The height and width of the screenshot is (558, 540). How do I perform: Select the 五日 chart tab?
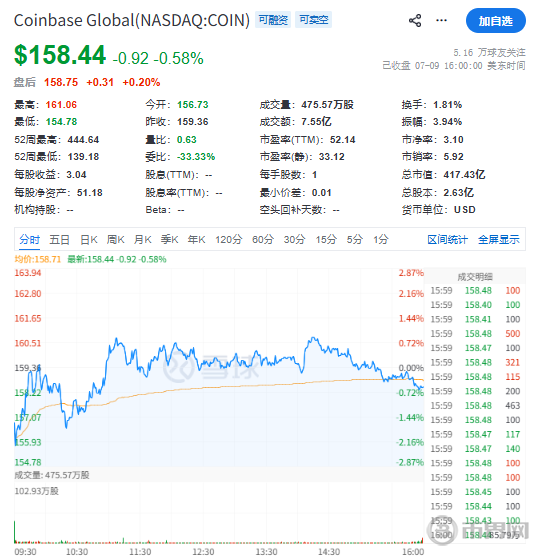[59, 239]
